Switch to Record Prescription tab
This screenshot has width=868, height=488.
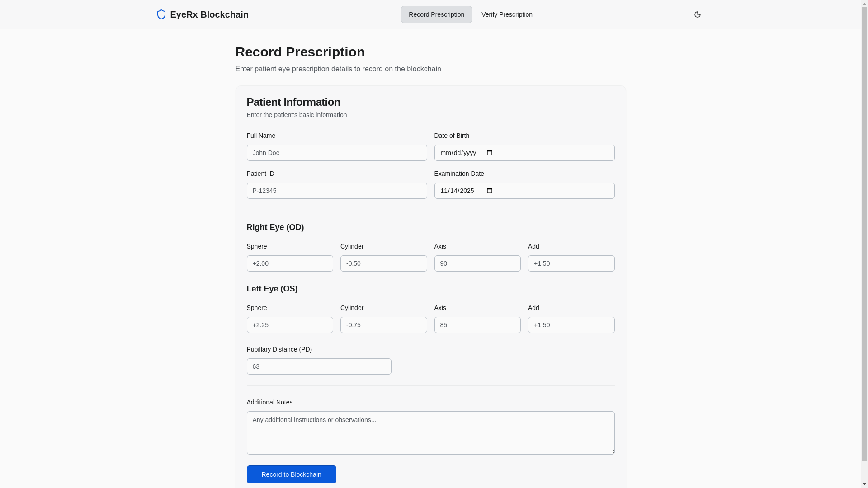click(436, 14)
